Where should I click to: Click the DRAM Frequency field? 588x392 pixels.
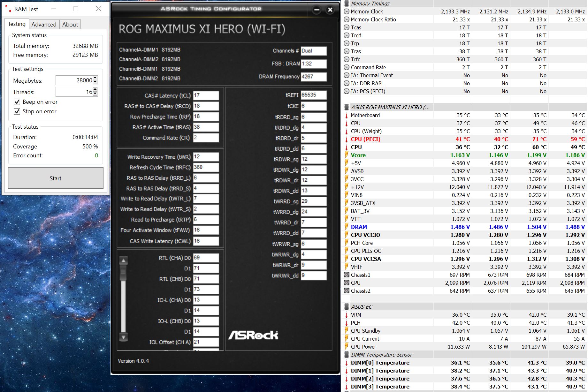click(x=314, y=77)
